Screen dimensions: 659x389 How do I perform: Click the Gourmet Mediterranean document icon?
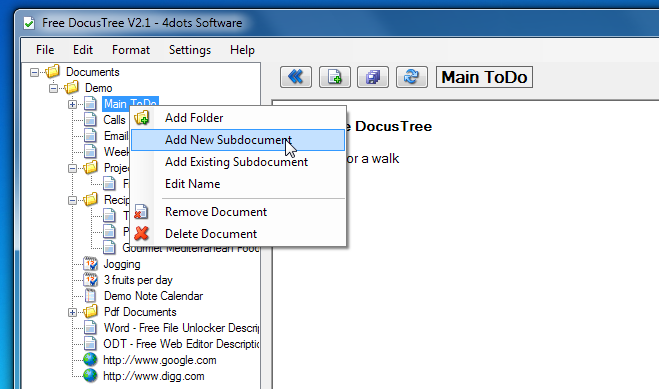coord(109,248)
